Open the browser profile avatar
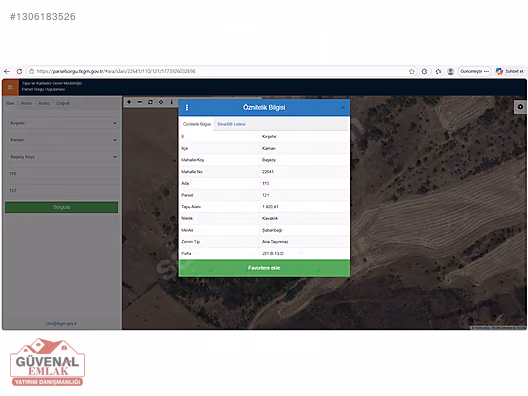 pyautogui.click(x=450, y=71)
